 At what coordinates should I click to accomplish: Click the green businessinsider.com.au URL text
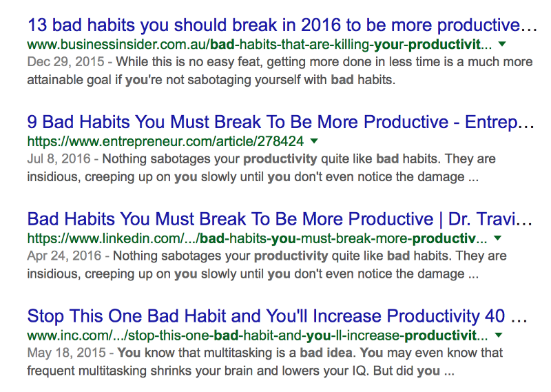click(260, 45)
